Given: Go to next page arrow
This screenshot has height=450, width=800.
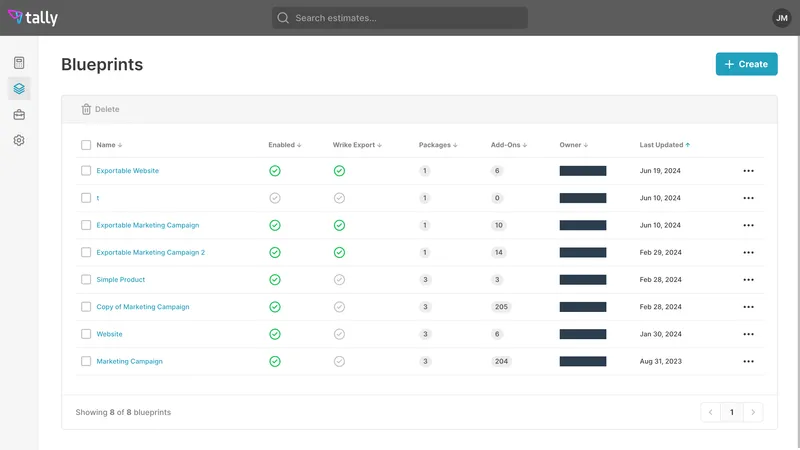Looking at the screenshot, I should [753, 412].
